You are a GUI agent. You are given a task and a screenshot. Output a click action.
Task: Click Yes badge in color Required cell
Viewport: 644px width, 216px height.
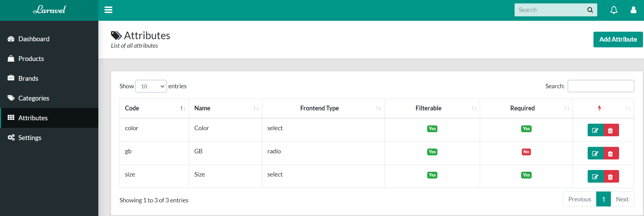coord(526,129)
